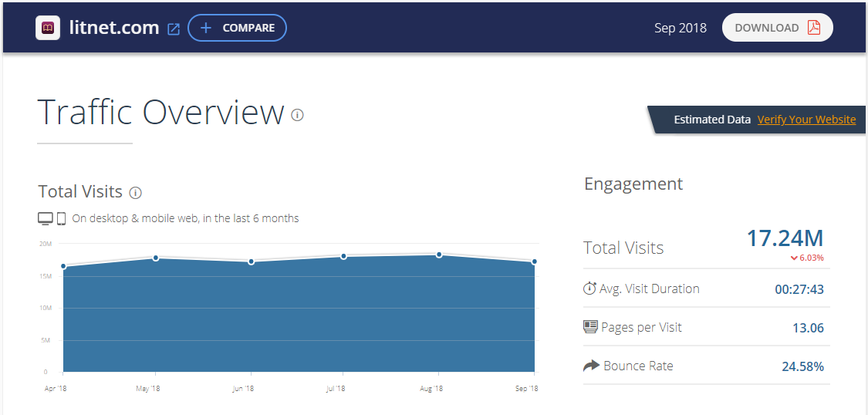Click the desktop monitor device icon
The width and height of the screenshot is (868, 415).
(46, 219)
